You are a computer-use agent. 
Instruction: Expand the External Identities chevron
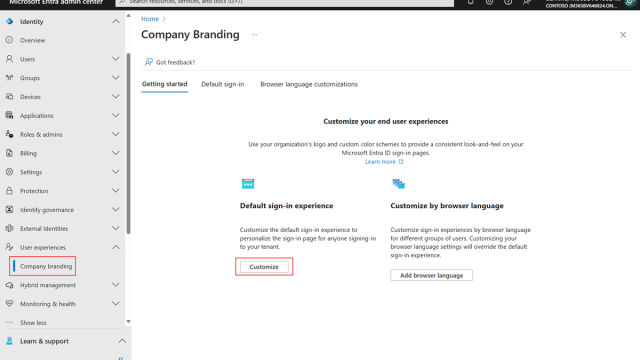coord(116,228)
